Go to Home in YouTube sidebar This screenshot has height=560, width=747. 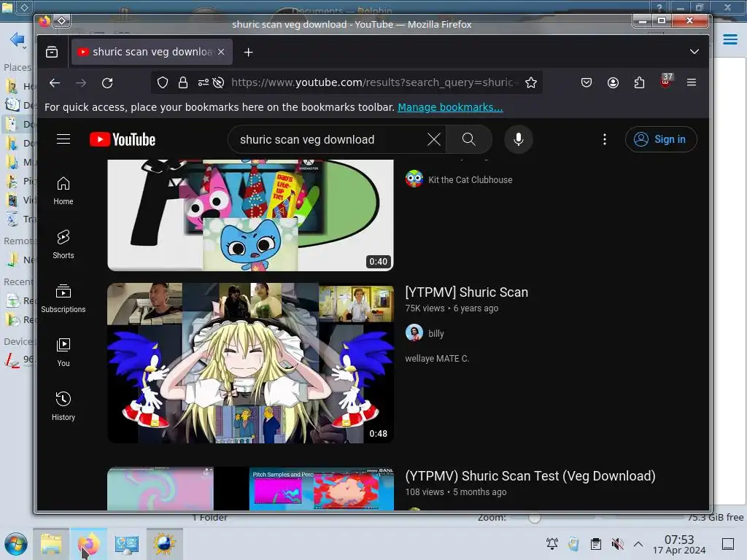[63, 191]
